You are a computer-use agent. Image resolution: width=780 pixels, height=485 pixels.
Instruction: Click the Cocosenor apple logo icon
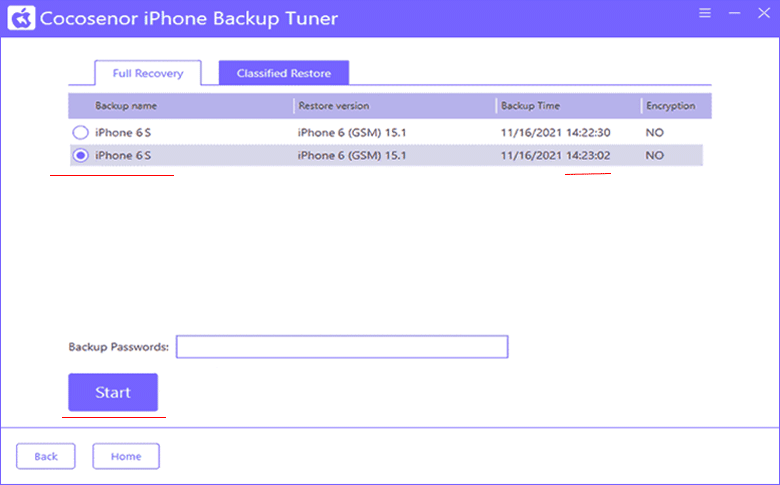click(21, 18)
